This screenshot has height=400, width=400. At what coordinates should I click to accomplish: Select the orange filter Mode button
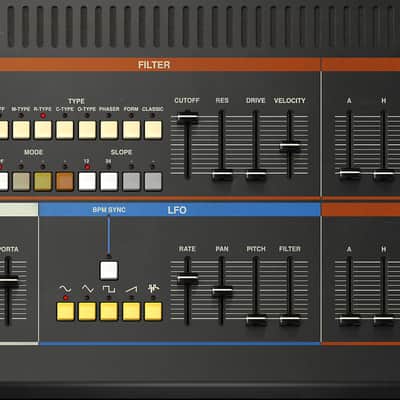pyautogui.click(x=65, y=182)
